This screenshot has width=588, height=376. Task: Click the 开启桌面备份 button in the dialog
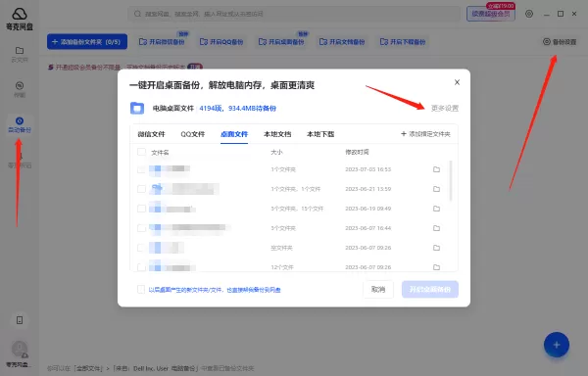[430, 289]
